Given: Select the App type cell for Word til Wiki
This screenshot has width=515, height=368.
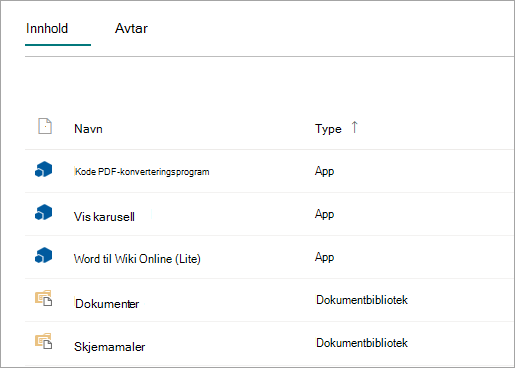Looking at the screenshot, I should 324,257.
